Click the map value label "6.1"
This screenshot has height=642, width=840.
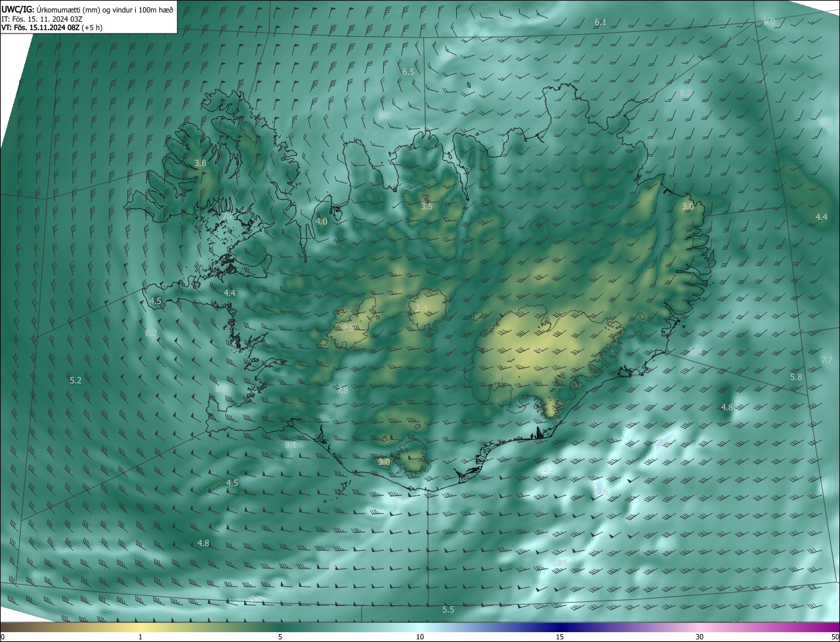[x=600, y=22]
